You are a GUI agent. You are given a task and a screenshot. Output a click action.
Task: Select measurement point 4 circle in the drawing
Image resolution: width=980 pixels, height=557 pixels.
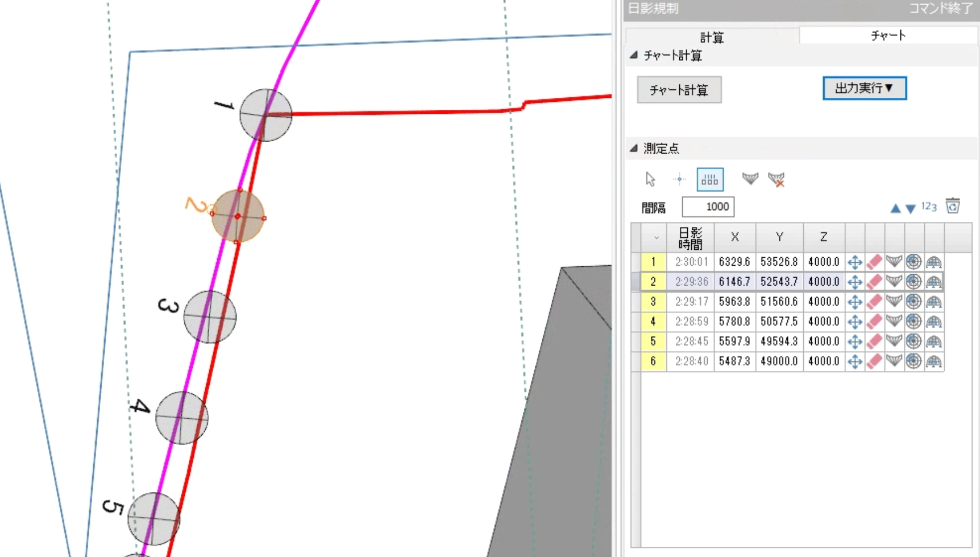[182, 418]
